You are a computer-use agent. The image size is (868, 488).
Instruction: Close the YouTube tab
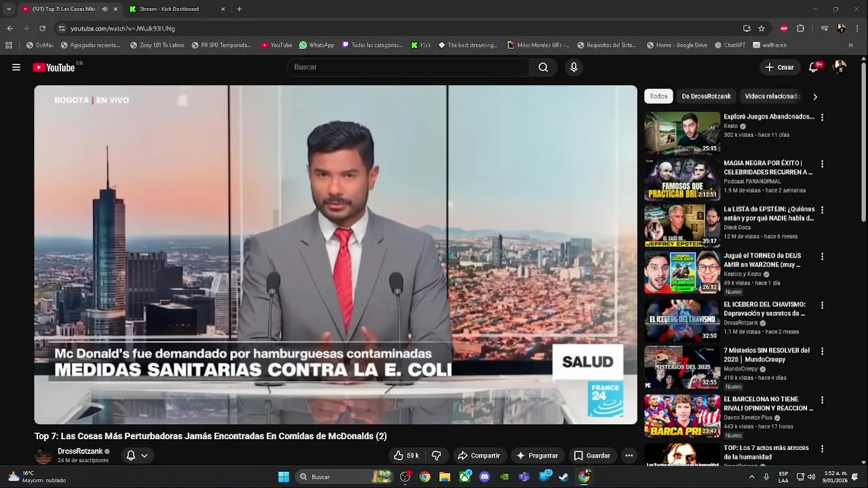point(115,9)
